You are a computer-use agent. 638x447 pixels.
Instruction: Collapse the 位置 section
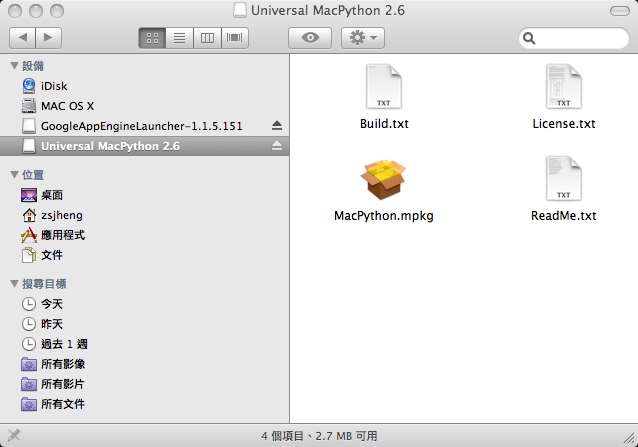point(15,174)
